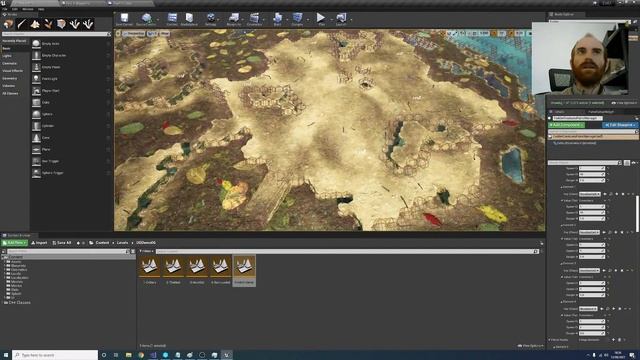Select the Geometry Editing mode icon

coord(61,24)
